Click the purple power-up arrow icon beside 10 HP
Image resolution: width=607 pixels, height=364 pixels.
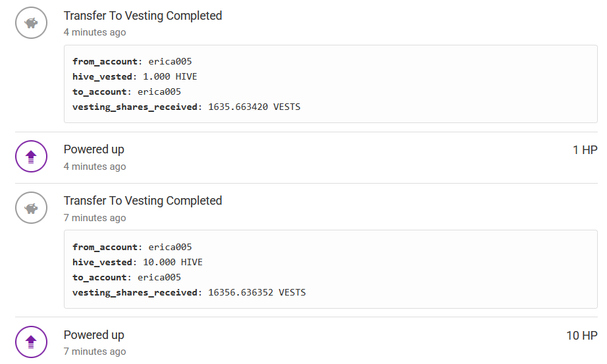(x=31, y=342)
